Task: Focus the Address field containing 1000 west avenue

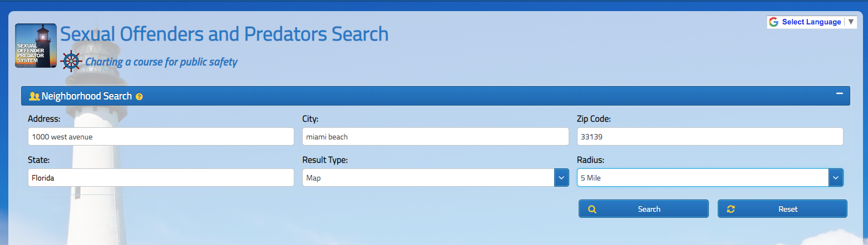Action: coord(160,137)
